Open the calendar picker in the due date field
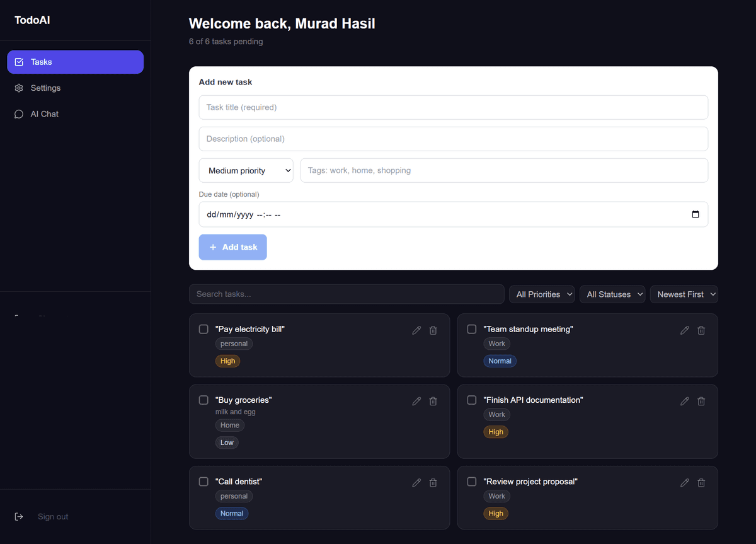Image resolution: width=756 pixels, height=544 pixels. click(x=696, y=214)
